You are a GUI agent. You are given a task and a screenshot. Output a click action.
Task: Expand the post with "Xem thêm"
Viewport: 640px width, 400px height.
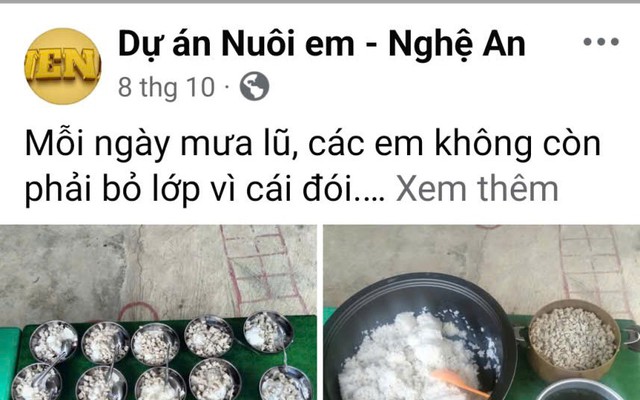tap(477, 189)
